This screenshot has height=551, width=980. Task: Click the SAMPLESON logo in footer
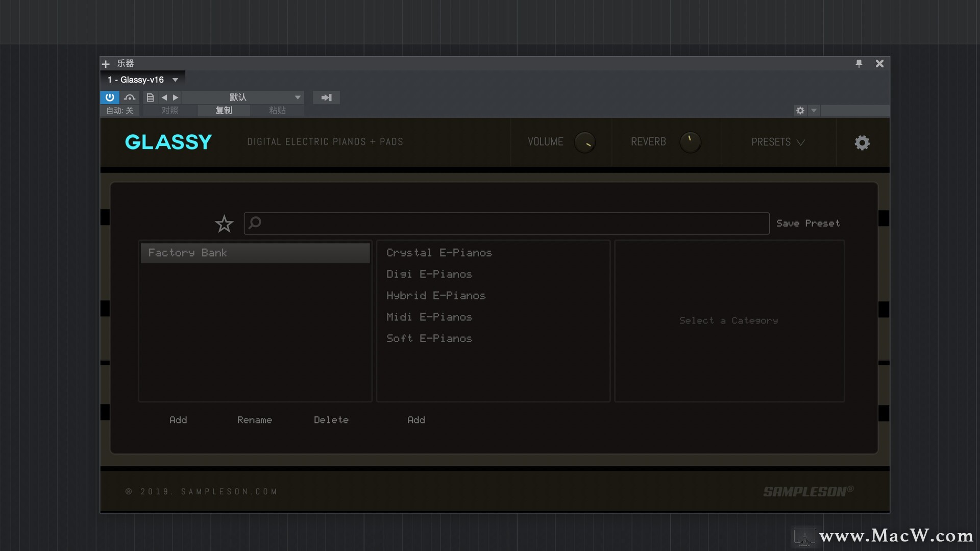click(x=808, y=491)
